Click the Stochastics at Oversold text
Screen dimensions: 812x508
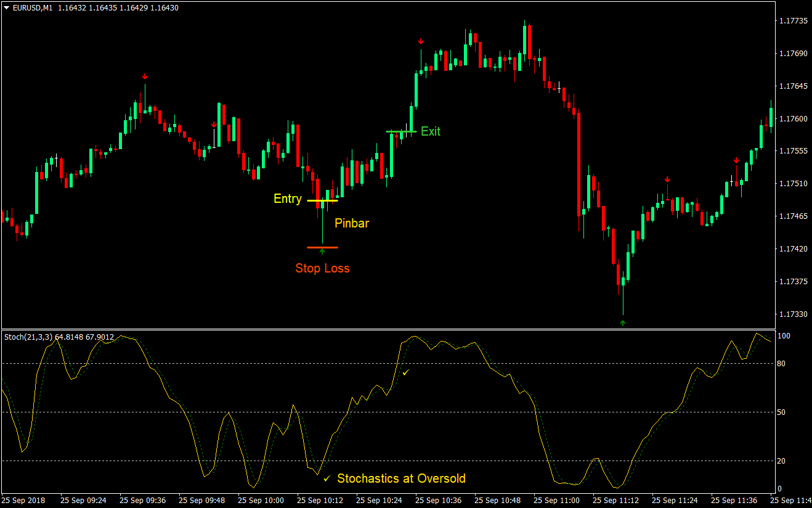pos(401,478)
